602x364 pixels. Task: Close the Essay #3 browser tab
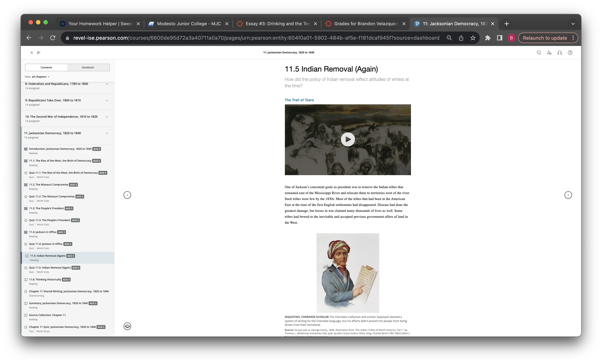tap(315, 24)
